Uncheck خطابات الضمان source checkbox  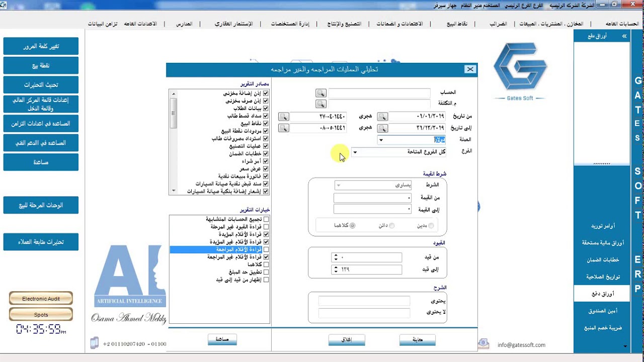point(266,154)
